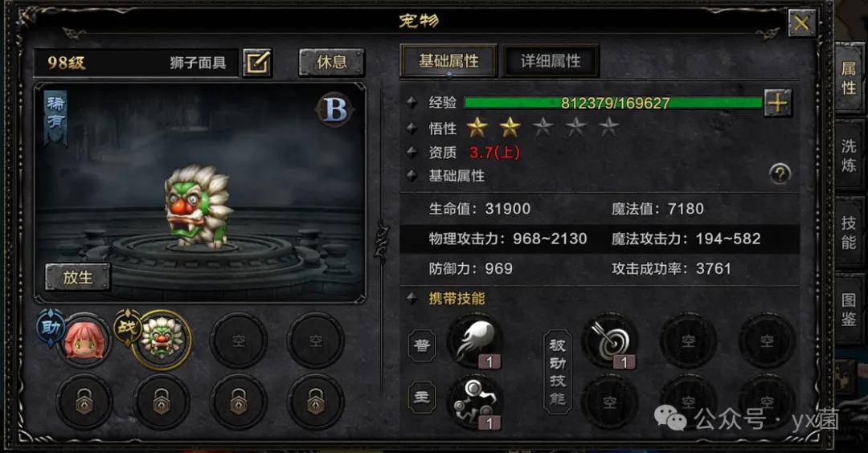Screen dimensions: 868x453
Task: Click the pet rename edit icon
Action: pos(257,63)
